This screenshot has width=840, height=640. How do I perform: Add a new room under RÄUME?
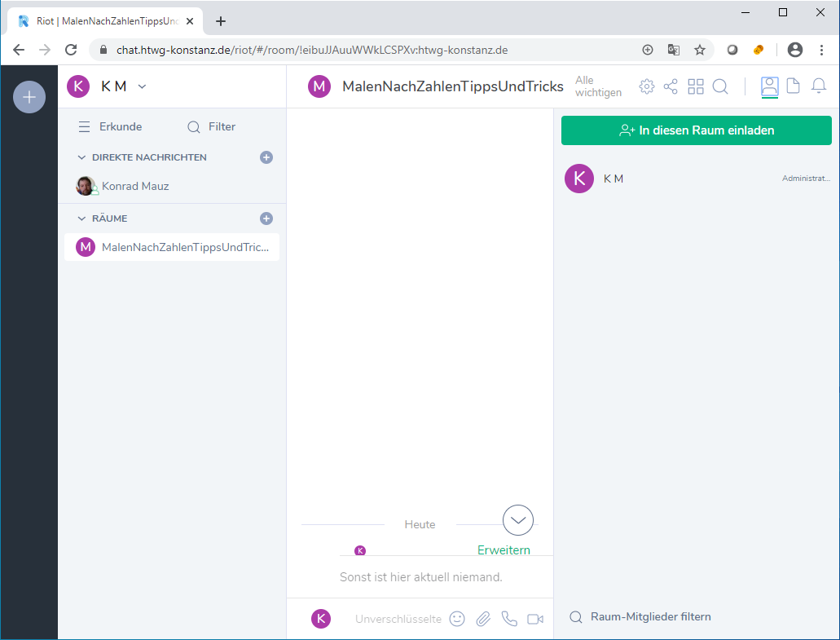click(x=266, y=218)
